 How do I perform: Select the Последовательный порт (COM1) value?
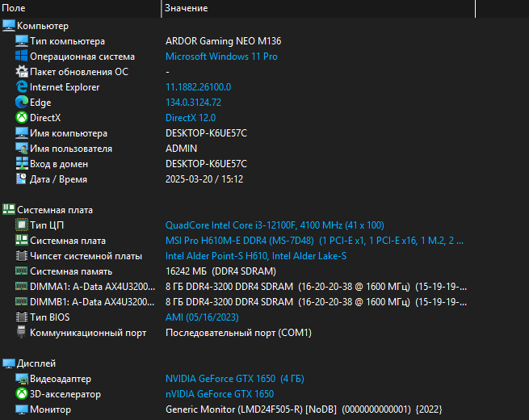(238, 333)
